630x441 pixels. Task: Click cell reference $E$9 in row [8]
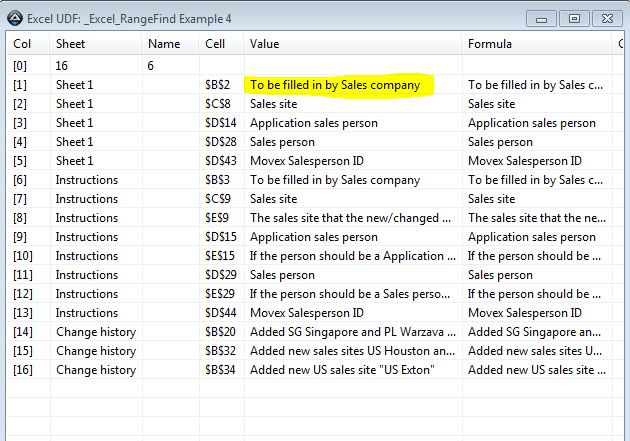click(x=217, y=218)
